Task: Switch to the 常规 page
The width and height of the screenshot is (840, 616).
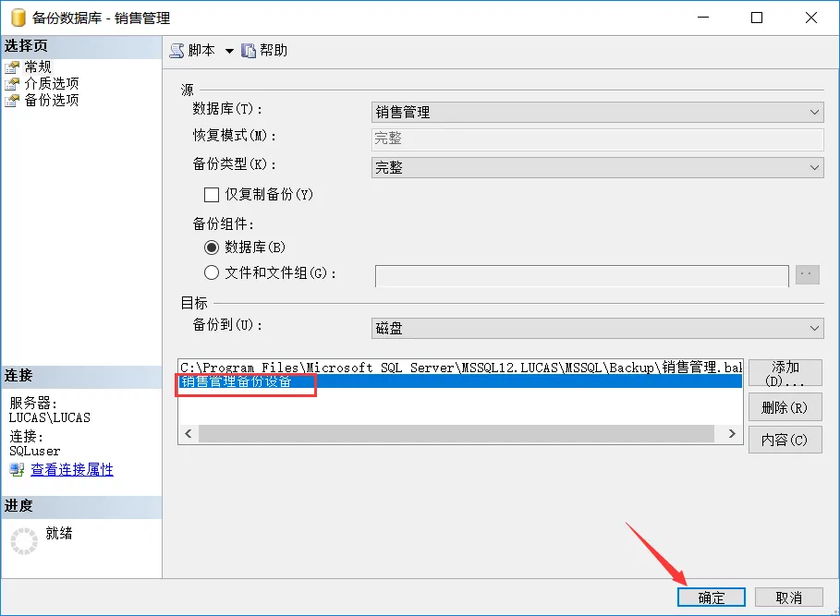Action: point(38,66)
